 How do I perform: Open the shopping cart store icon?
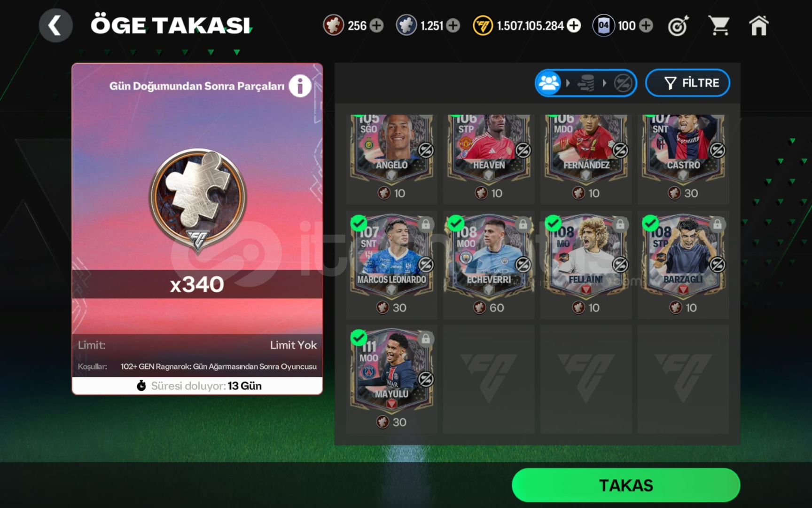point(719,25)
